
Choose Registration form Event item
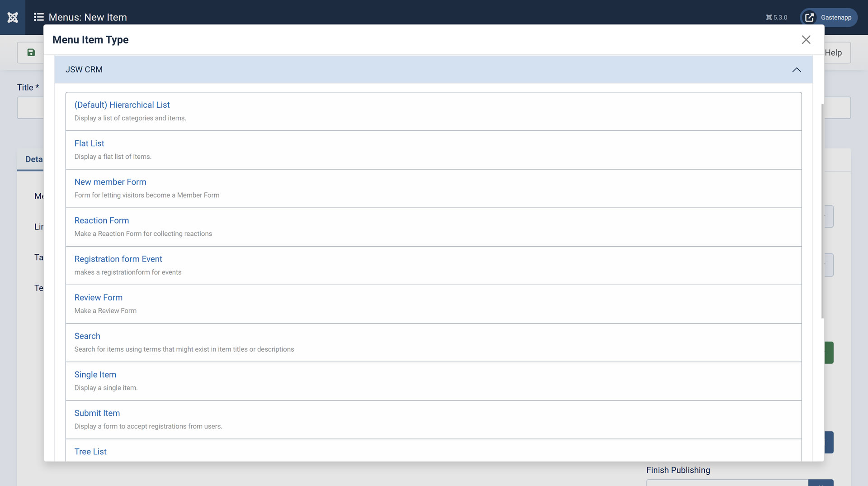pos(118,259)
